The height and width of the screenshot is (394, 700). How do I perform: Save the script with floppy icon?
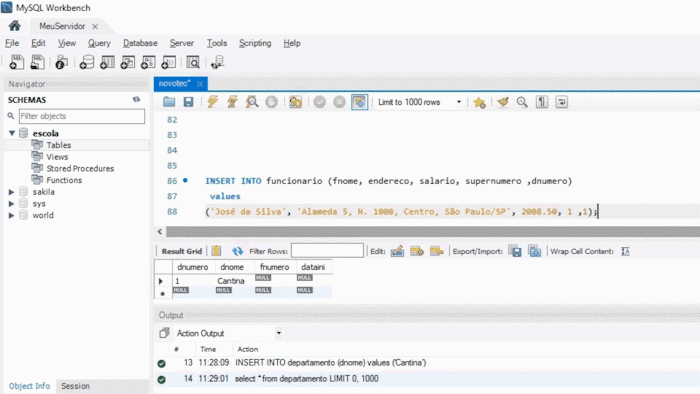188,102
